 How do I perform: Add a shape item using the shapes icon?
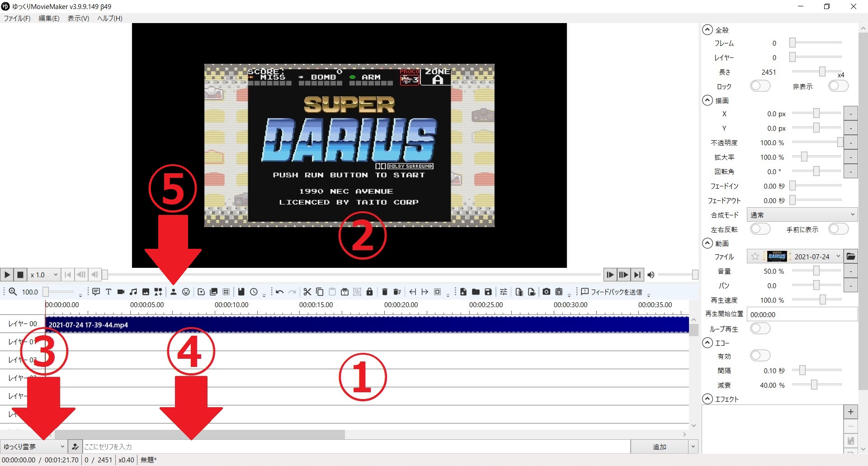158,292
